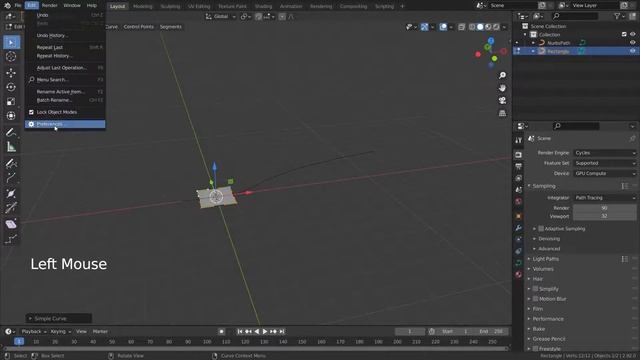Select the Move tool
This screenshot has width=640, height=360.
(11, 73)
